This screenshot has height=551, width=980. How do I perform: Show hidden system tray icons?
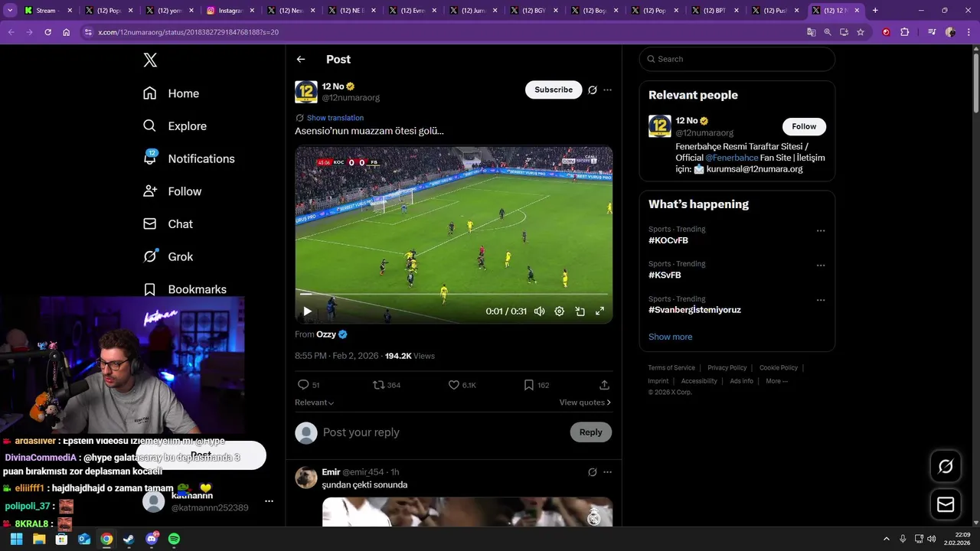pos(887,539)
